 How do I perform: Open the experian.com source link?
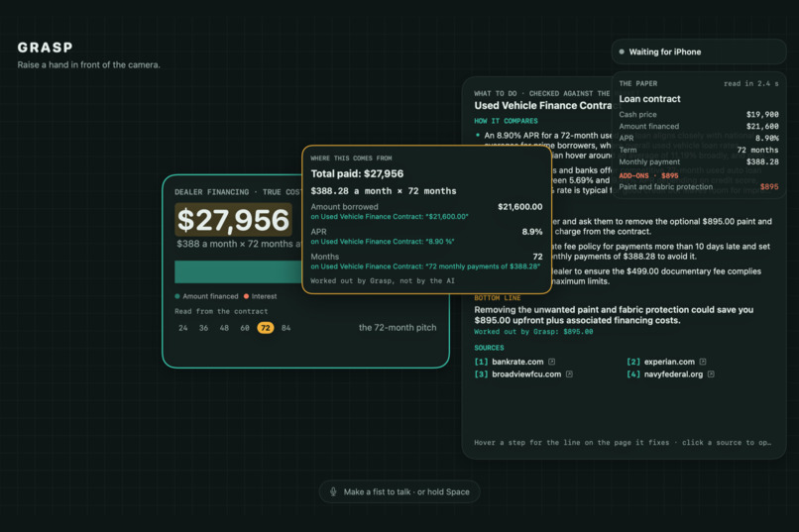pos(669,362)
